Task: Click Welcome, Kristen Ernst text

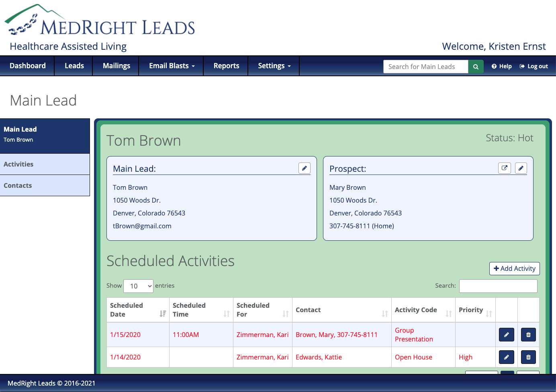Action: [x=494, y=47]
